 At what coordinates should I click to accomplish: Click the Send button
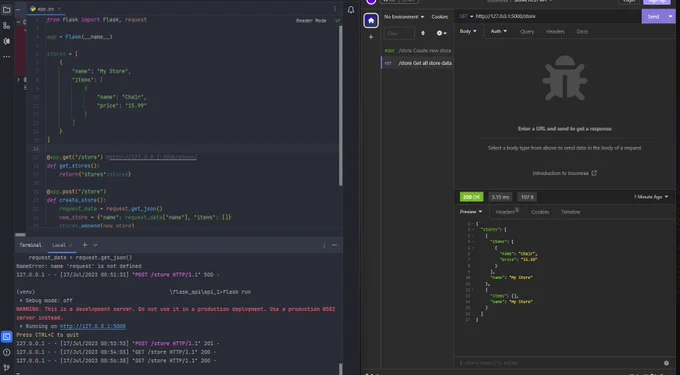(654, 16)
